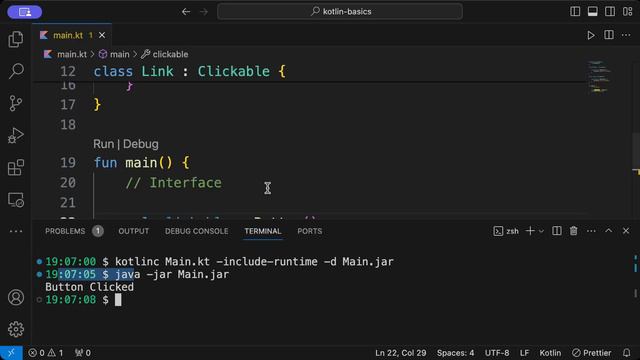Open editor More Actions ellipsis
The width and height of the screenshot is (640, 360).
[626, 35]
